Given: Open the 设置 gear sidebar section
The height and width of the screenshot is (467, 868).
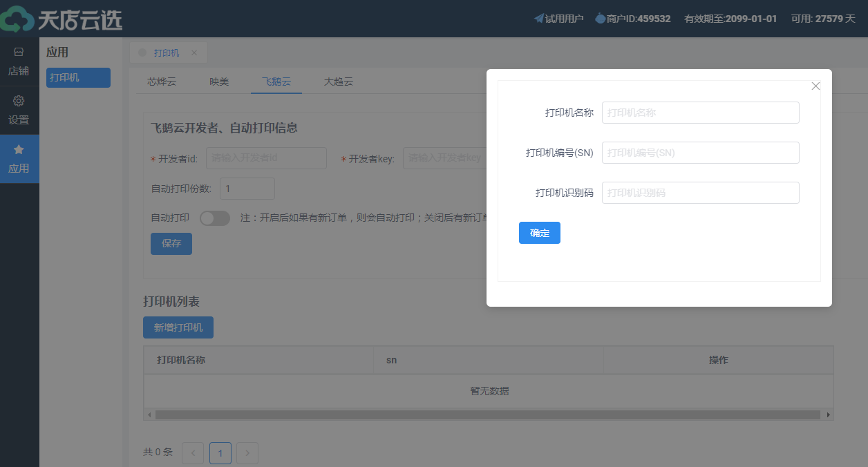Looking at the screenshot, I should [x=19, y=111].
